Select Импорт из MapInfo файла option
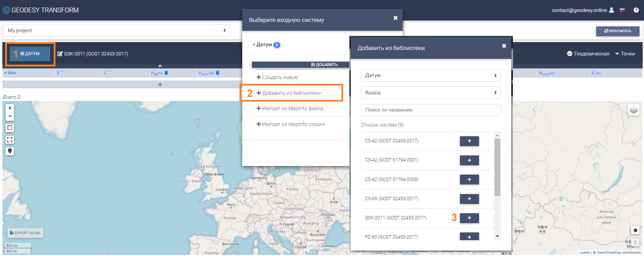The width and height of the screenshot is (644, 256). 289,108
